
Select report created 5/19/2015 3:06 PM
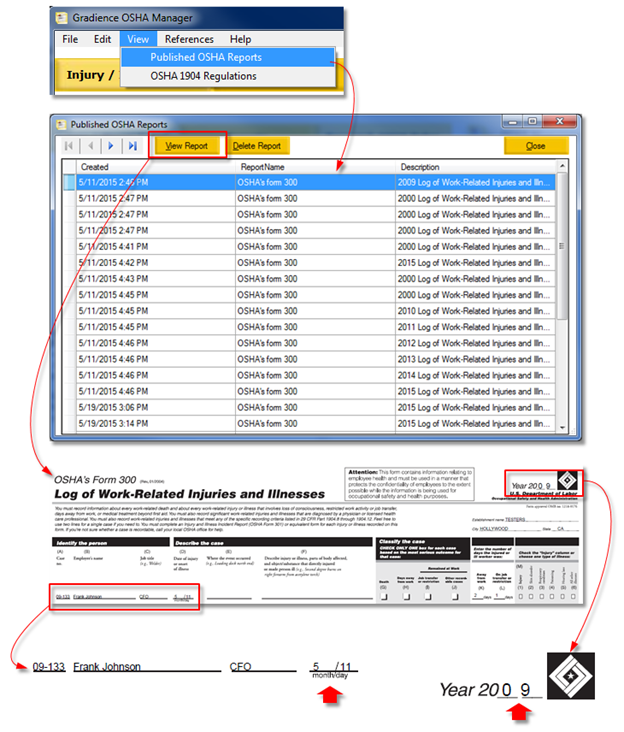pyautogui.click(x=316, y=408)
